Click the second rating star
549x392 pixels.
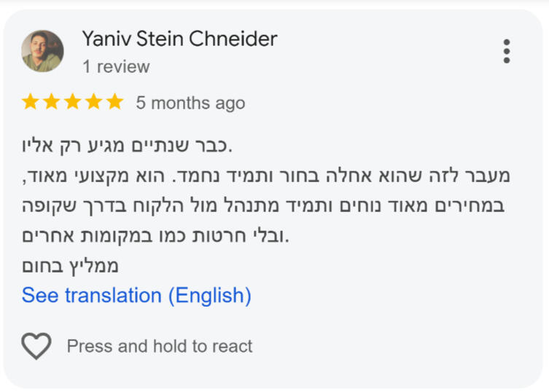coord(52,102)
